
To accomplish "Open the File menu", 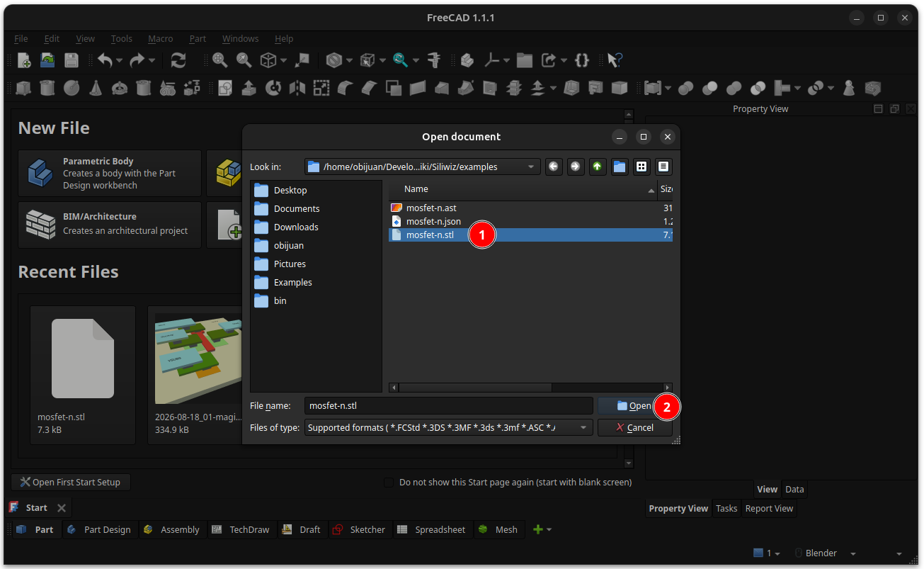I will 21,39.
